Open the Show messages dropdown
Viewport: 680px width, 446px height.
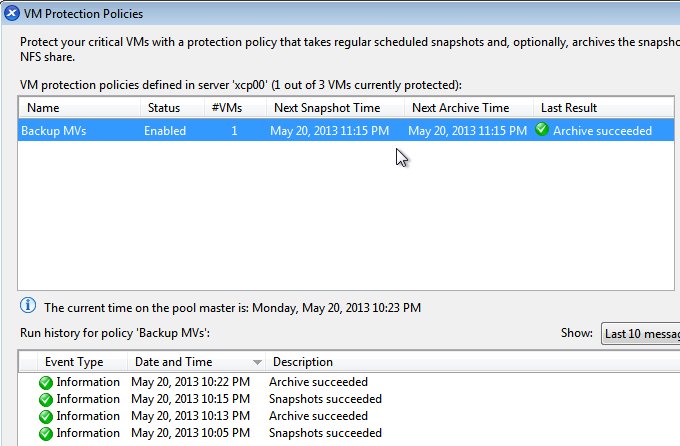tap(641, 334)
